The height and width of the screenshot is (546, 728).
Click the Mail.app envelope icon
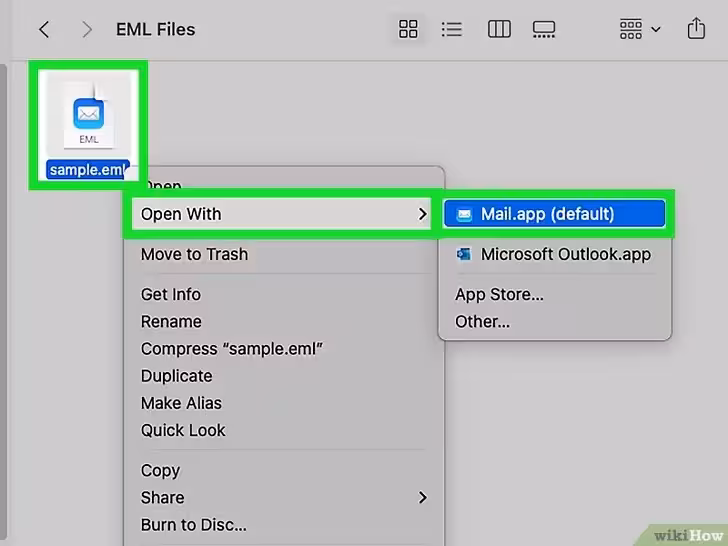click(x=464, y=214)
